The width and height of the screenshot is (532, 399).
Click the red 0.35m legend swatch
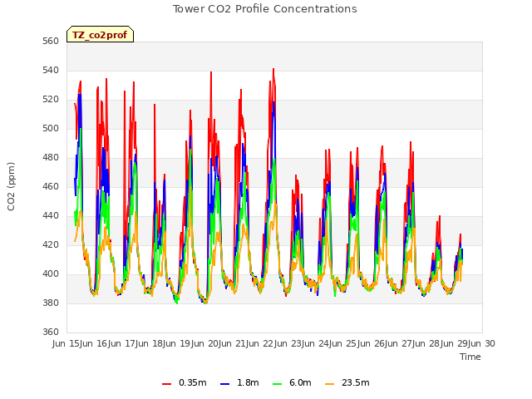click(166, 384)
